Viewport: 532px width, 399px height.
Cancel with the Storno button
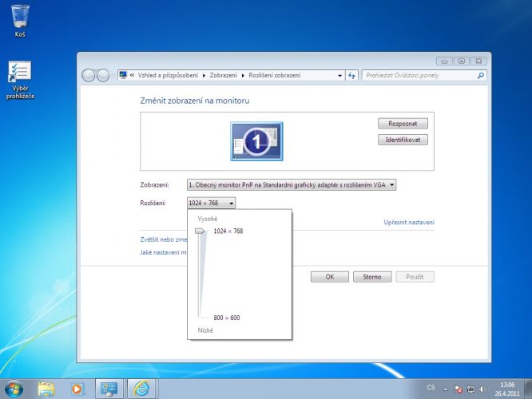(x=372, y=277)
